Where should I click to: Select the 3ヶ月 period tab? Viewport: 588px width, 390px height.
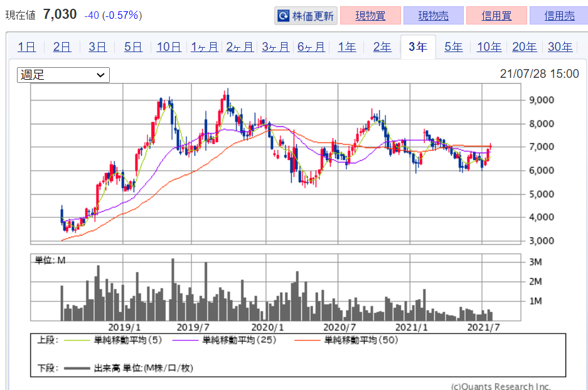click(275, 47)
